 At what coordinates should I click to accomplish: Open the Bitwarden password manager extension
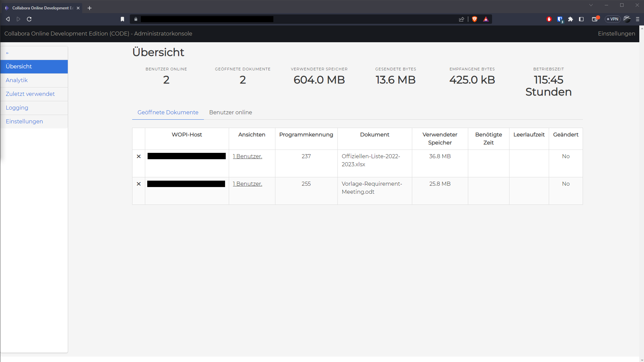[560, 19]
